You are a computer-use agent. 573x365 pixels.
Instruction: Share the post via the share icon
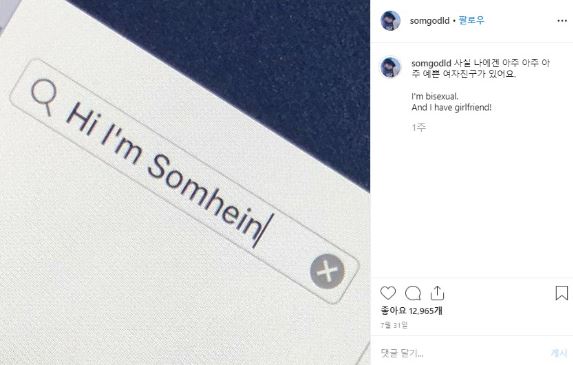(x=437, y=293)
